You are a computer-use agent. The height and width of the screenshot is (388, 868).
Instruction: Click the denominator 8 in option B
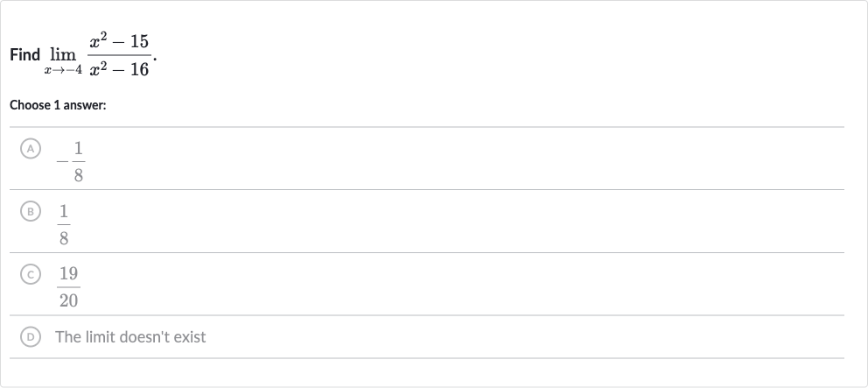point(64,238)
